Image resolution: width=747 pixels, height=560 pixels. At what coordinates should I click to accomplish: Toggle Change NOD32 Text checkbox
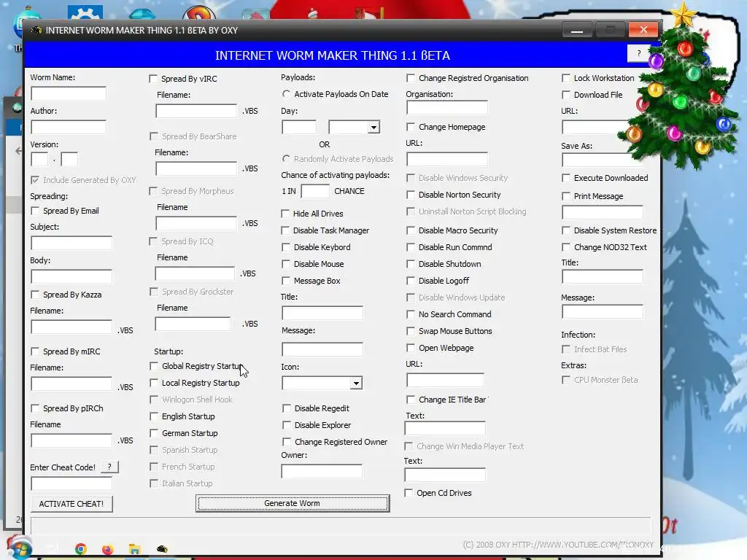(566, 247)
